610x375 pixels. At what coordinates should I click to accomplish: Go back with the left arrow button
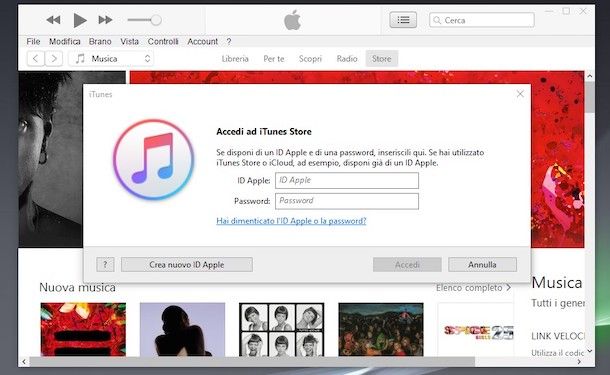(35, 59)
